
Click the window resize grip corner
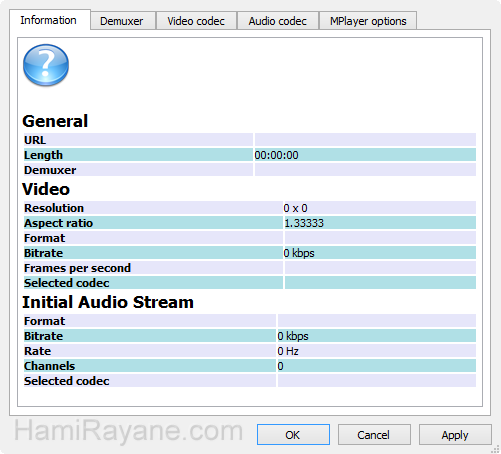click(x=496, y=449)
